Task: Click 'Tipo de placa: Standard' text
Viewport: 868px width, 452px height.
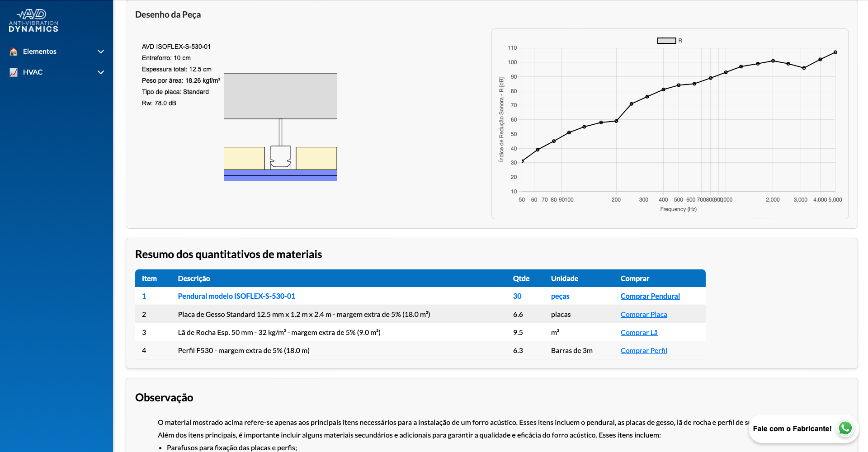Action: [175, 92]
